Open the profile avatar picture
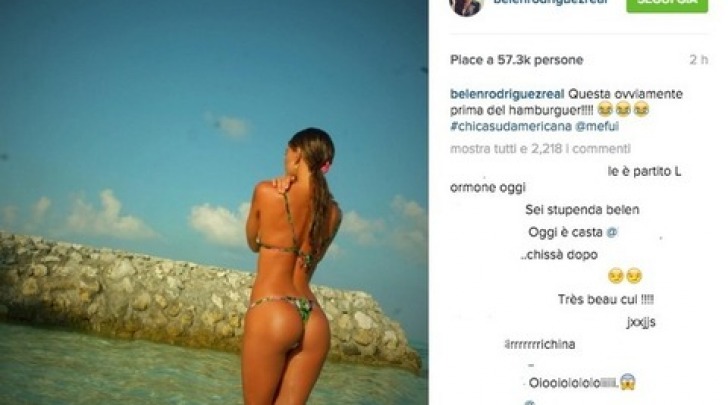 coord(466,7)
